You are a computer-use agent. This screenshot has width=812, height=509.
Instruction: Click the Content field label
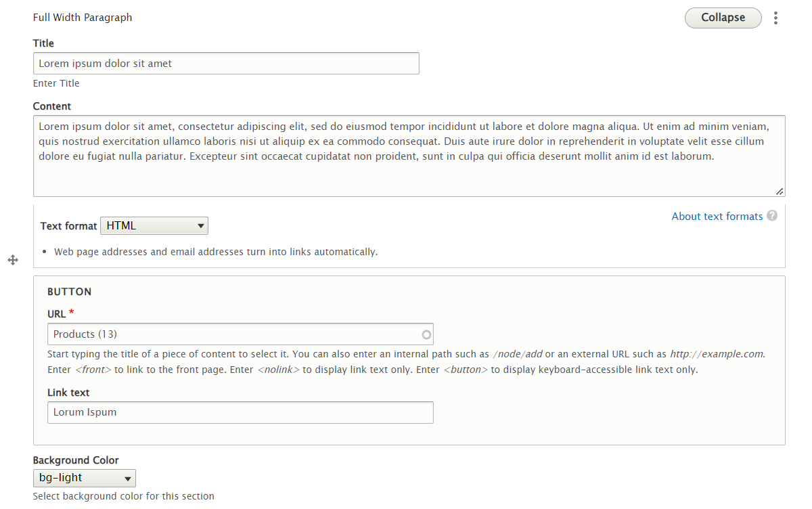coord(52,106)
